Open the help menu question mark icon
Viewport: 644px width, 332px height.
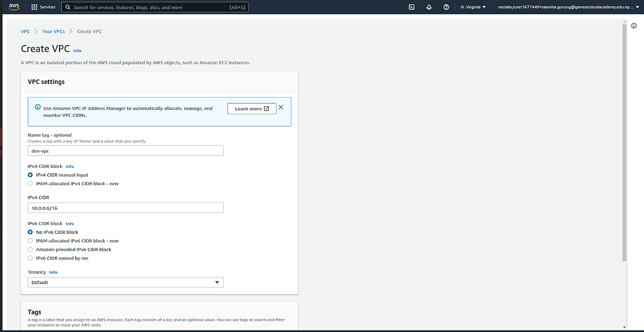[x=446, y=7]
